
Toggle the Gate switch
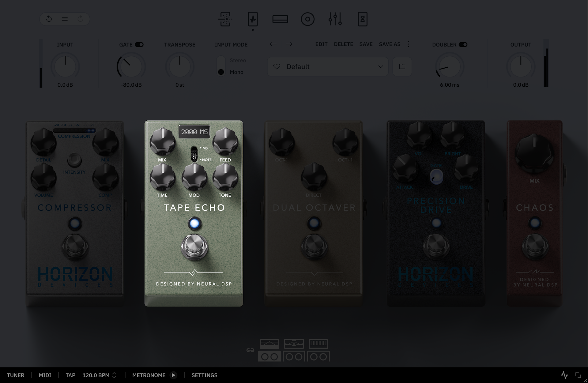coord(139,45)
